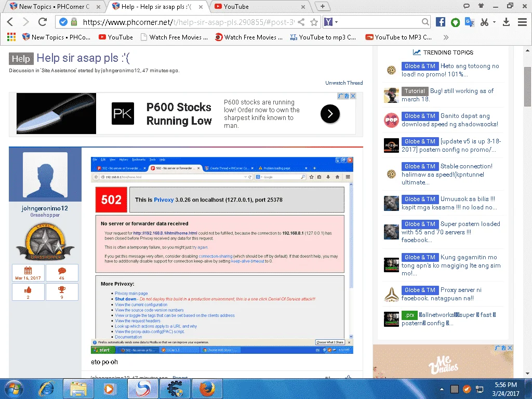This screenshot has width=532, height=399.
Task: Open trending topic Heto ang totoong no load
Action: (x=450, y=70)
